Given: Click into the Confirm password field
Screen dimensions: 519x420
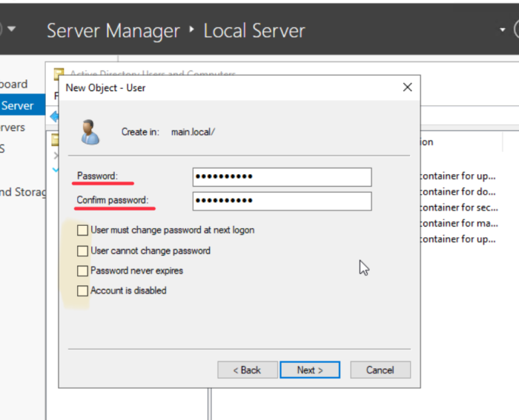Looking at the screenshot, I should click(x=282, y=201).
